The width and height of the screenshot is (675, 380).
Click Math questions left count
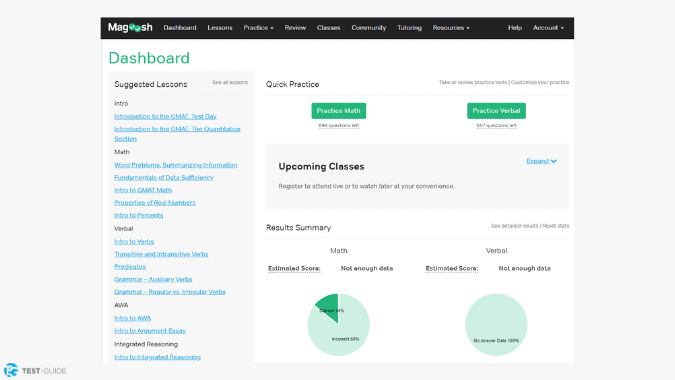click(x=338, y=126)
